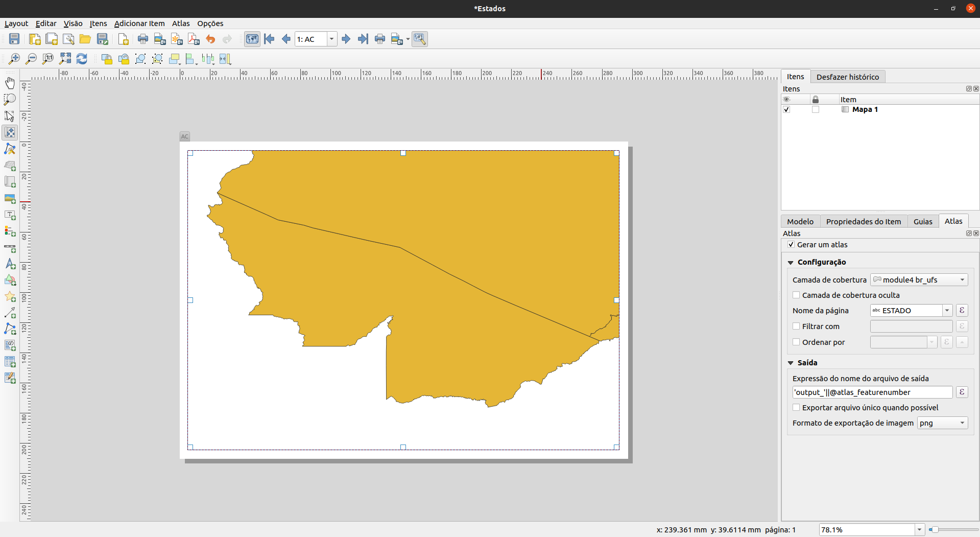Export layout as PDF

click(194, 39)
